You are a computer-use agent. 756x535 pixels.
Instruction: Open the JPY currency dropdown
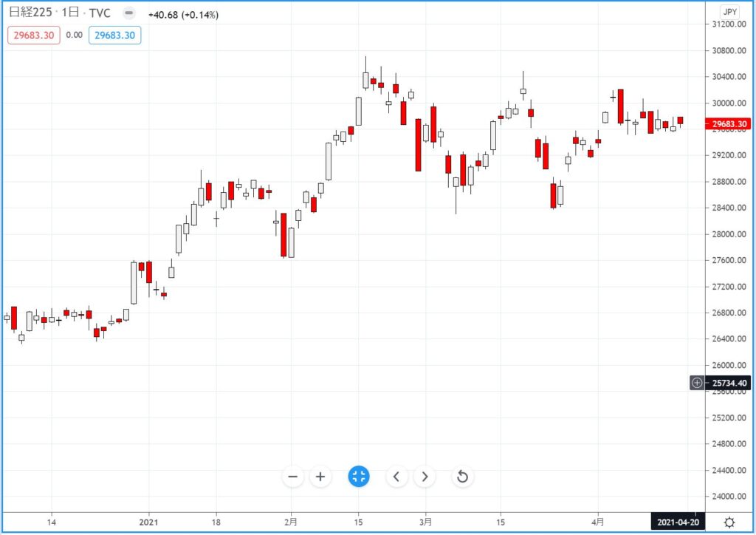pos(729,12)
